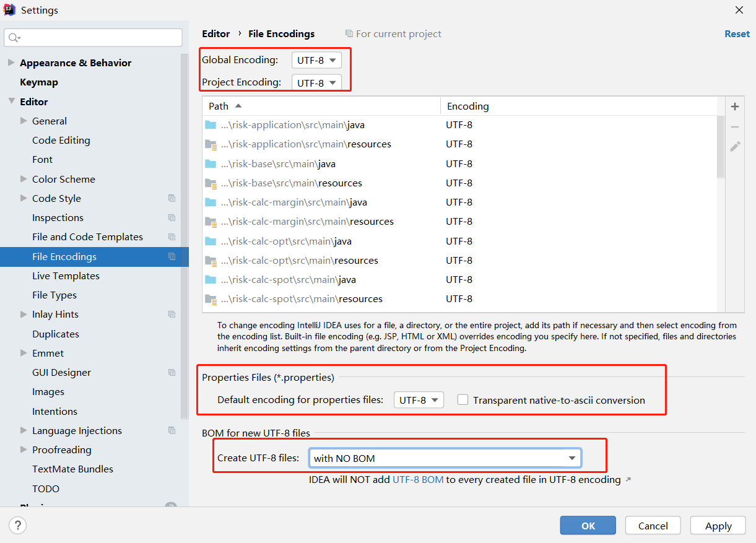Click the folder icon of risk-calc-margin java row

211,202
